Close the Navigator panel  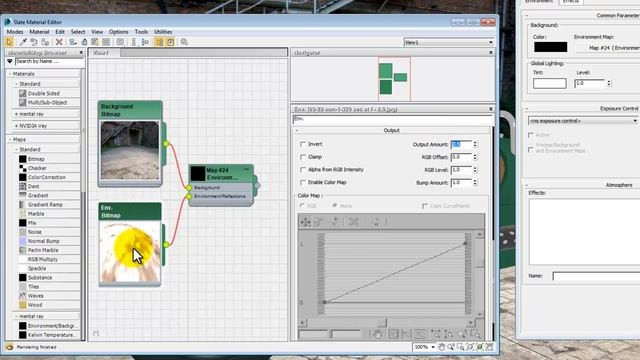pyautogui.click(x=491, y=53)
